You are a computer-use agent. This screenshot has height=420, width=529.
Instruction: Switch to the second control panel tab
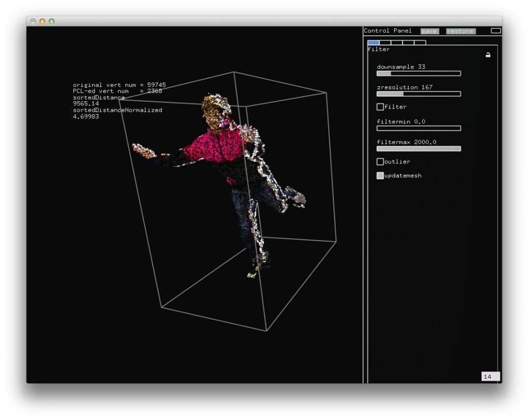pyautogui.click(x=385, y=42)
